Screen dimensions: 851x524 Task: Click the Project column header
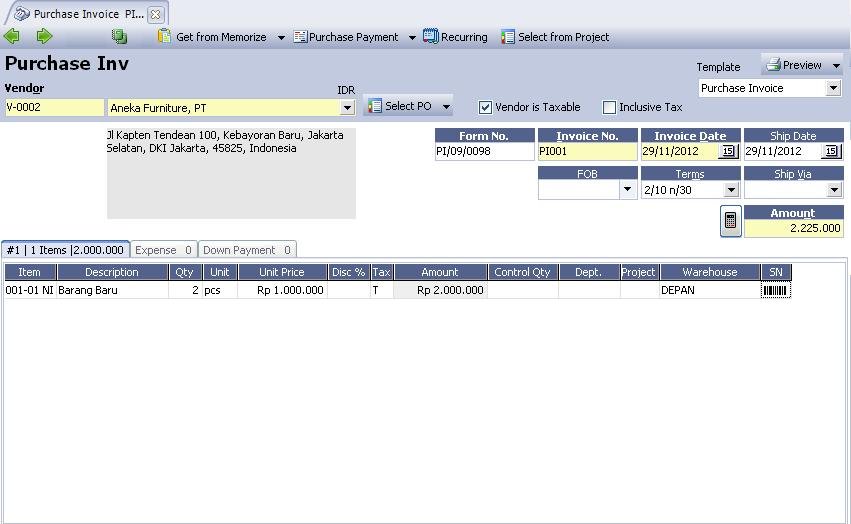click(639, 272)
